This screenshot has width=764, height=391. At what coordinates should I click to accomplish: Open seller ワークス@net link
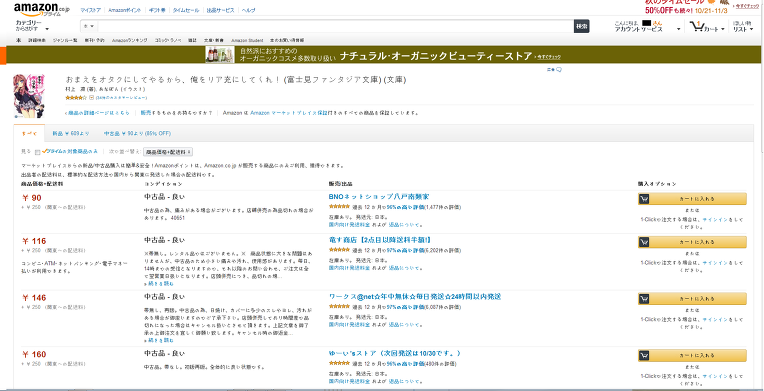click(x=415, y=297)
